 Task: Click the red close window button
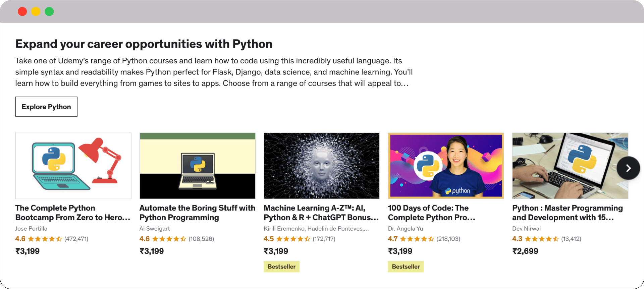pos(22,11)
